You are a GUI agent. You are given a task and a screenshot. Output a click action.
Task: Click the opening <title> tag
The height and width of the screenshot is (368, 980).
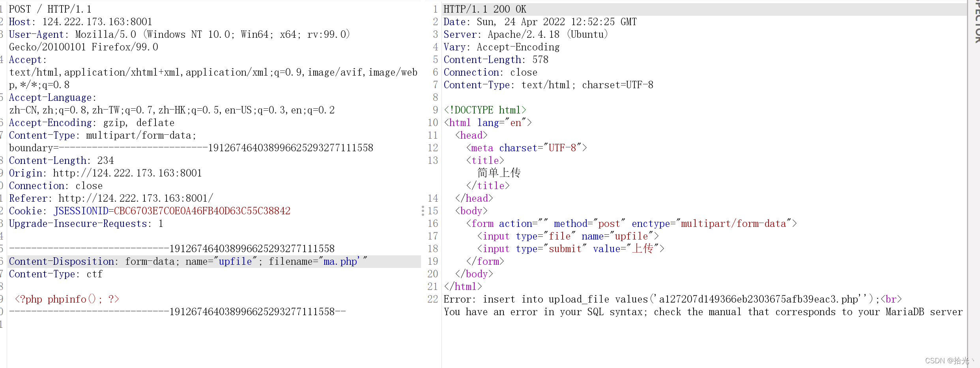(x=485, y=160)
